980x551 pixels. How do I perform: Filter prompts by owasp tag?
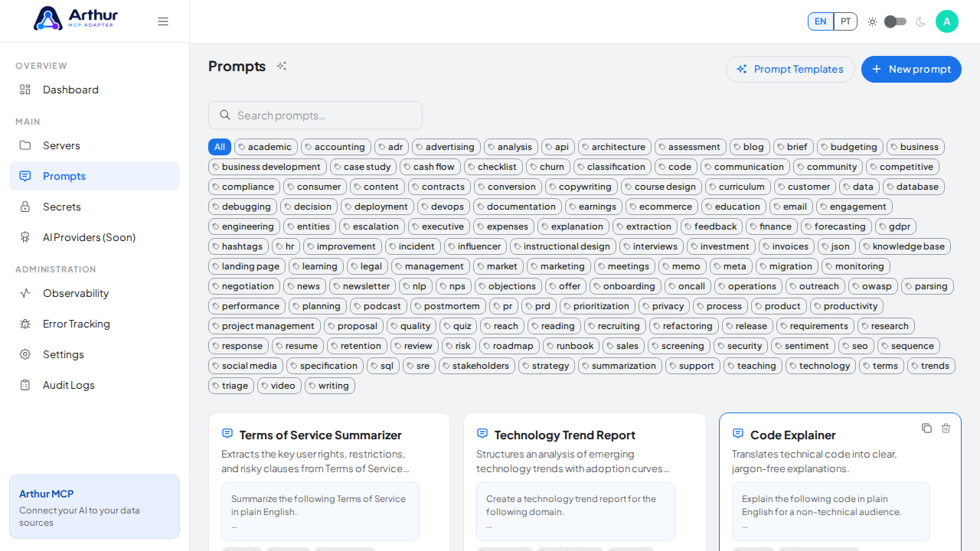(873, 286)
